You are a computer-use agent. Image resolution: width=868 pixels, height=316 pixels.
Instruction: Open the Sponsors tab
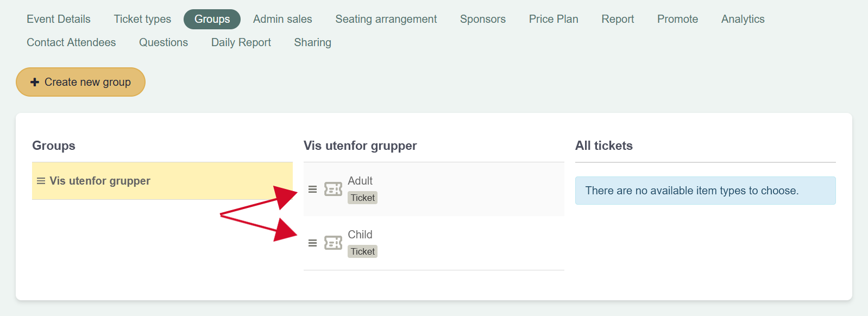click(482, 19)
